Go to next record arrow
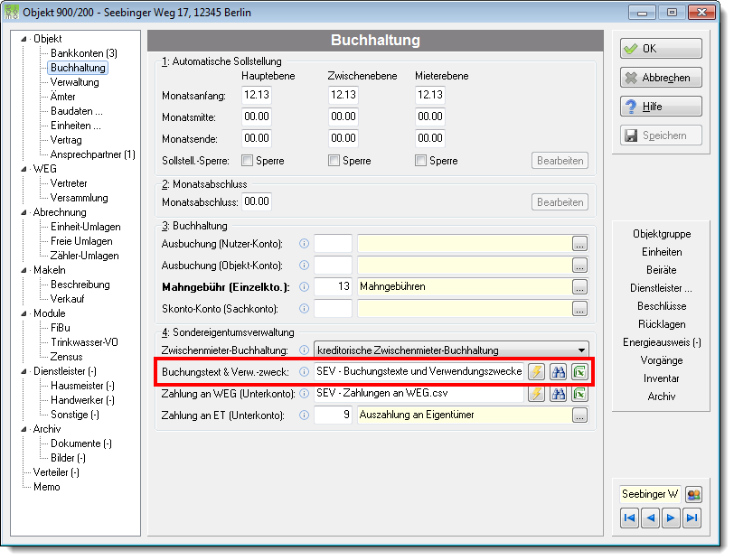Image resolution: width=734 pixels, height=560 pixels. (671, 518)
